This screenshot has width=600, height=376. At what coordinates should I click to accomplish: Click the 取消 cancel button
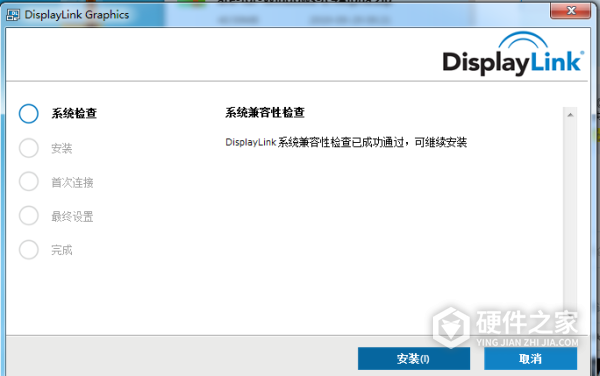pyautogui.click(x=530, y=358)
